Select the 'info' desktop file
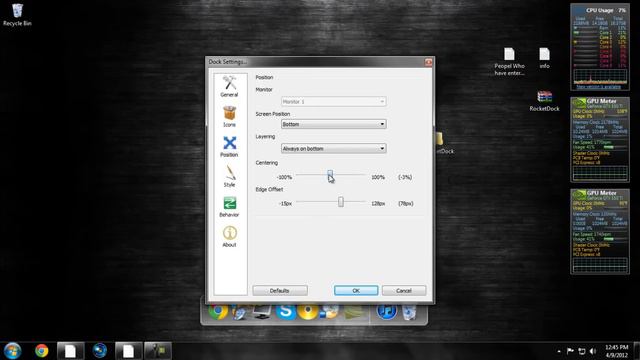This screenshot has height=360, width=640. tap(544, 58)
